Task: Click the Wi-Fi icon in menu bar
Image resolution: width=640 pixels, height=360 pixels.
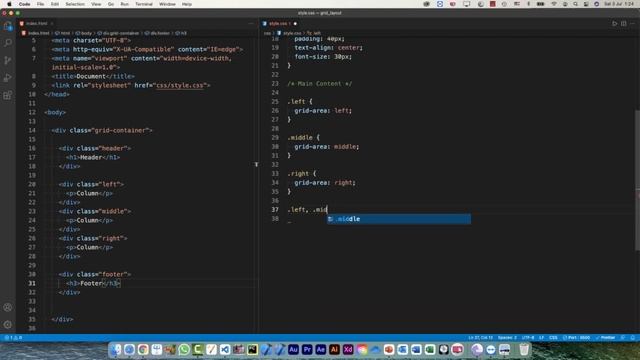Action: pyautogui.click(x=554, y=4)
